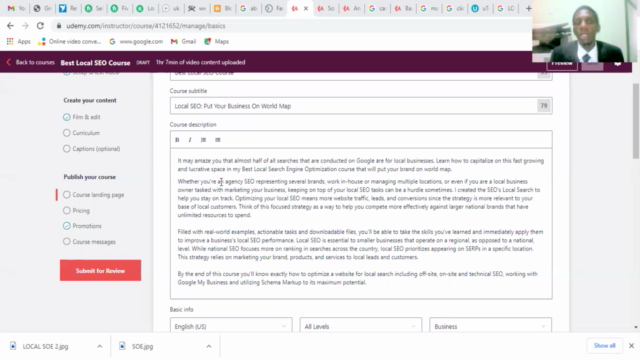Click the Create your content heading
Viewport: 640px width, 360px height.
90,100
